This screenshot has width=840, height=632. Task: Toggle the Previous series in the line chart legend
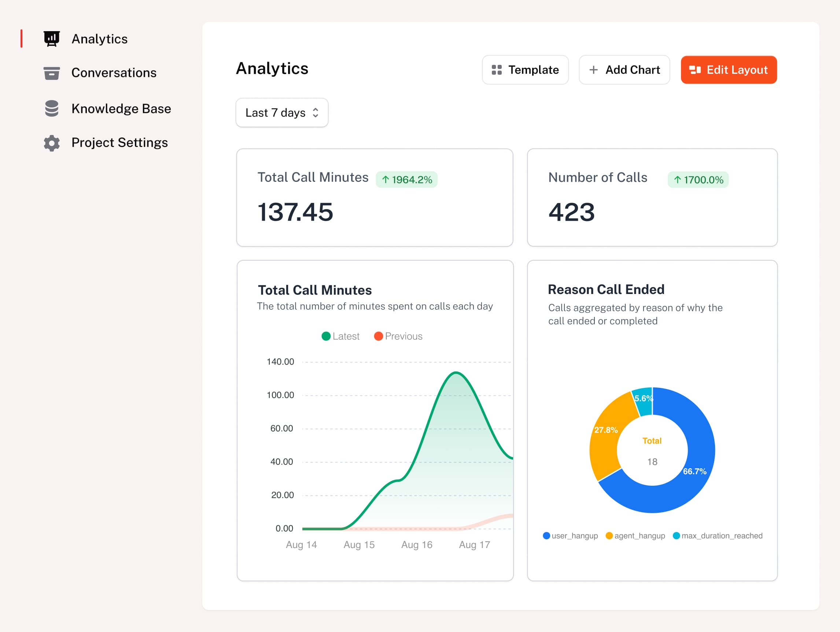[398, 336]
